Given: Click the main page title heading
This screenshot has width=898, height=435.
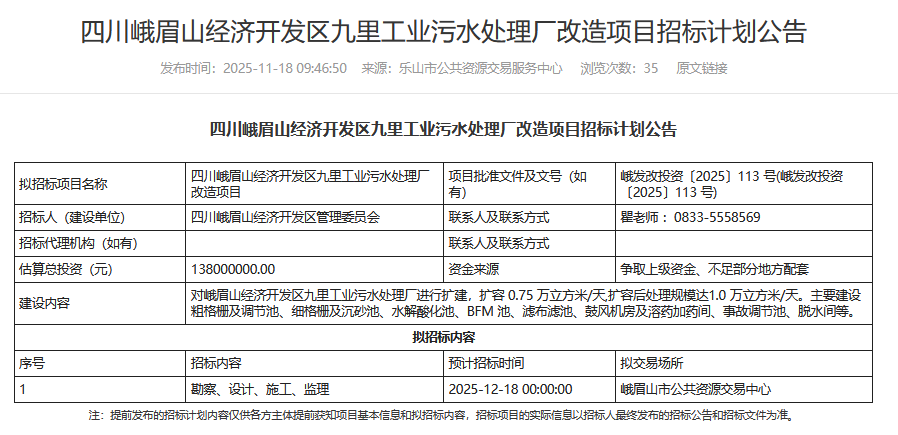Looking at the screenshot, I should [x=443, y=32].
